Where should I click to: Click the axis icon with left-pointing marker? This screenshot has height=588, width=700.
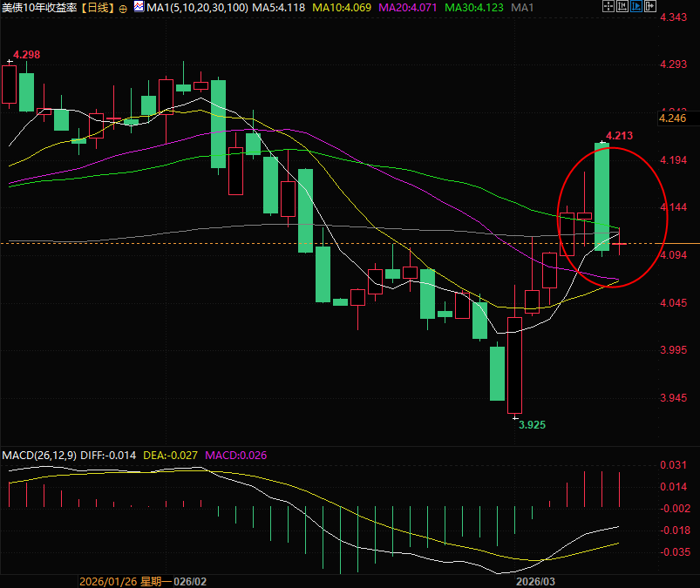click(622, 6)
